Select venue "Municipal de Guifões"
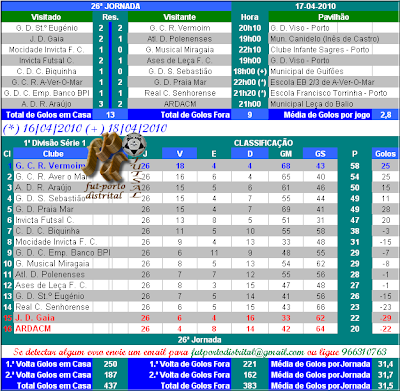 307,71
